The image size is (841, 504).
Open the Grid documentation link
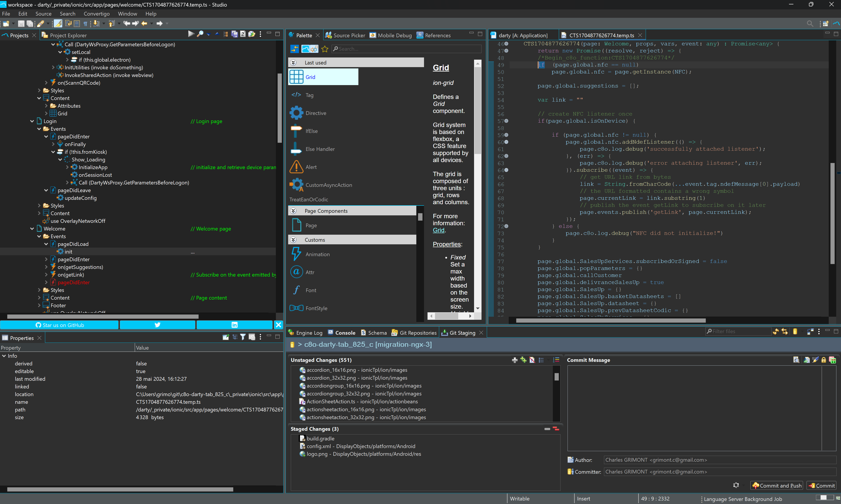(x=438, y=230)
